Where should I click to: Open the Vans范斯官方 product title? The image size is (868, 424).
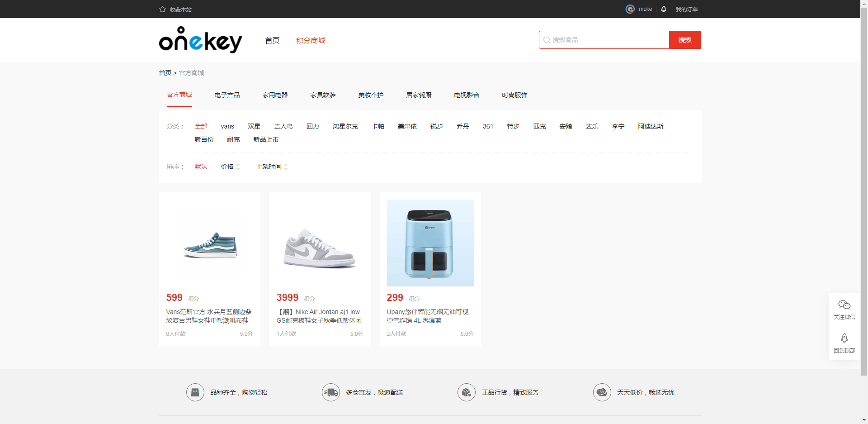click(209, 316)
